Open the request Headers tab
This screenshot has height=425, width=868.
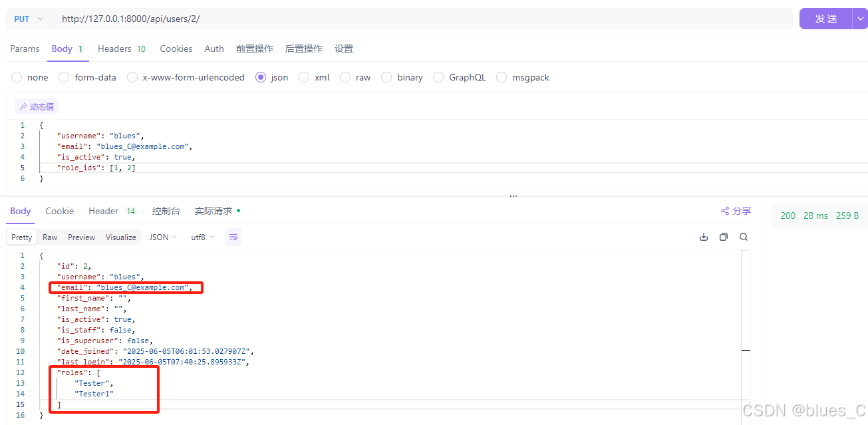[122, 49]
